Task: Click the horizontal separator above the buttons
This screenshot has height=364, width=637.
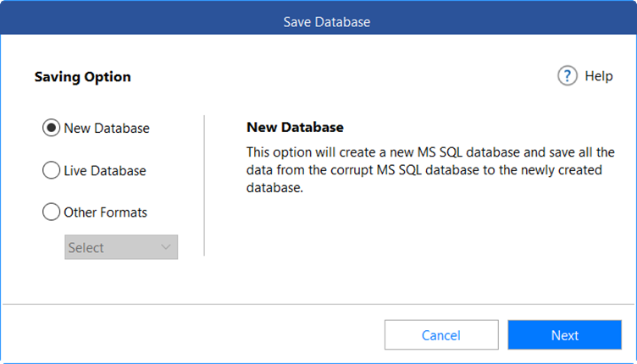Action: pyautogui.click(x=318, y=303)
